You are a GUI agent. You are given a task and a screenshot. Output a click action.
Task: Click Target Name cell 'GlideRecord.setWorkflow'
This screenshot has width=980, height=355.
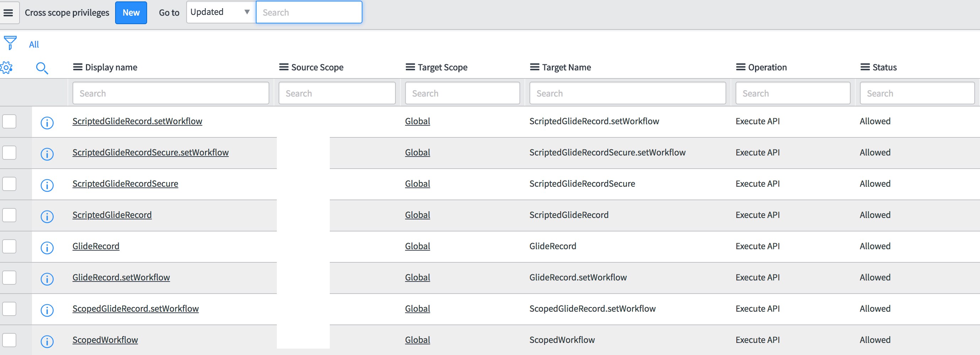coord(578,278)
